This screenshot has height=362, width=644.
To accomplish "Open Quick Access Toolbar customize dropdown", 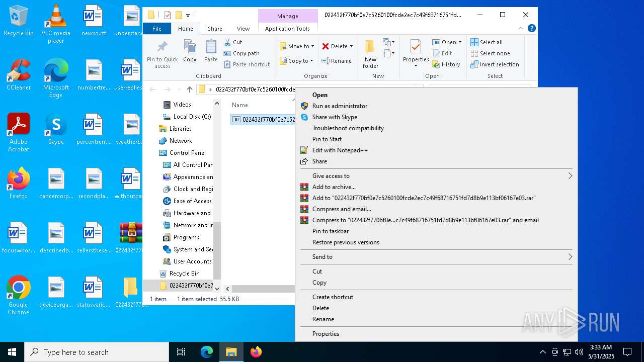I will 188,15.
